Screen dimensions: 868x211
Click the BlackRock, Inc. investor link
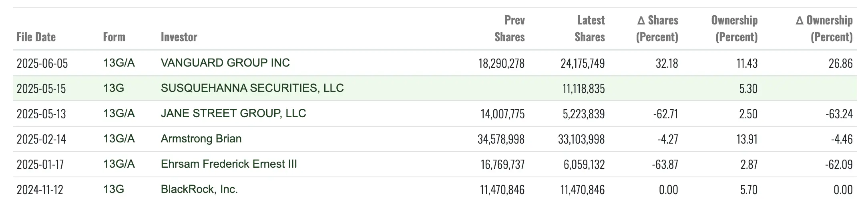[199, 189]
